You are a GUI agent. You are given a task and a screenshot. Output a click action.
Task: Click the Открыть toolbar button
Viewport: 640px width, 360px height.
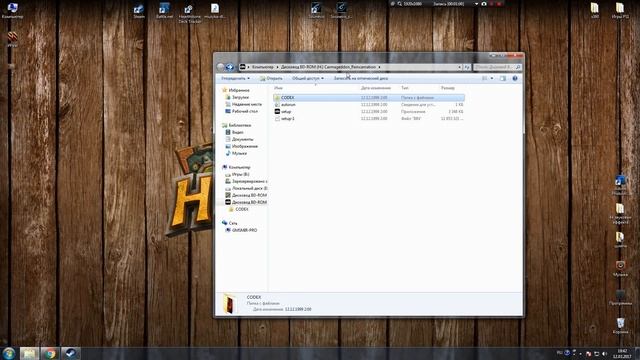(x=271, y=78)
